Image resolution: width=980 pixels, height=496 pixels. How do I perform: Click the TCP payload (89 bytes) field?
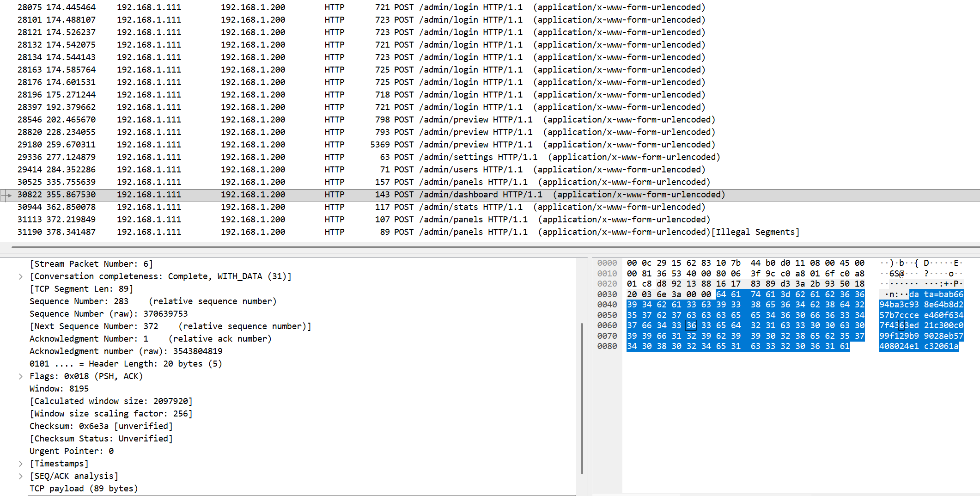[84, 489]
